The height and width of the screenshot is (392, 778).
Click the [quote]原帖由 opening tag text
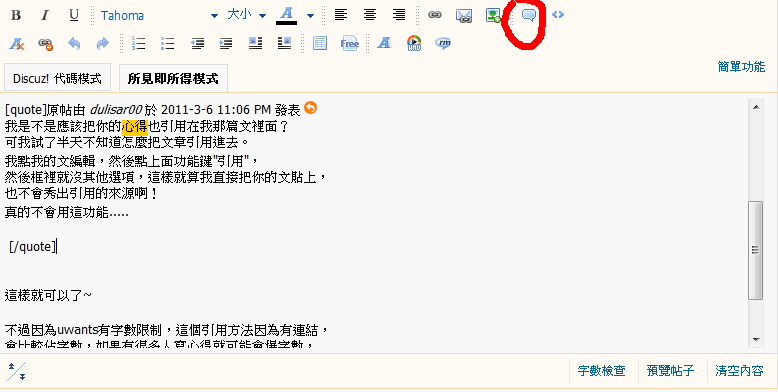tap(46, 110)
